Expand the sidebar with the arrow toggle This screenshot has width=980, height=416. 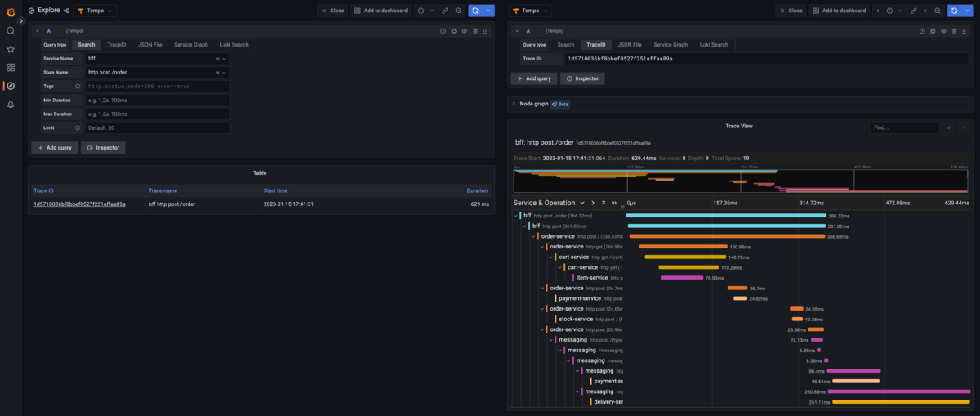coord(21,20)
